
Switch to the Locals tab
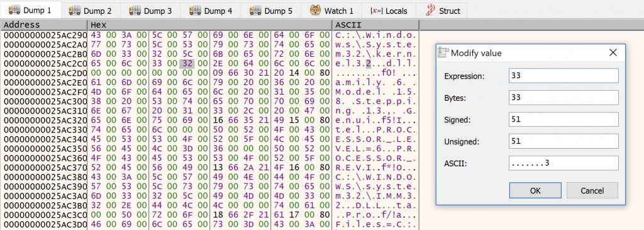click(x=389, y=10)
